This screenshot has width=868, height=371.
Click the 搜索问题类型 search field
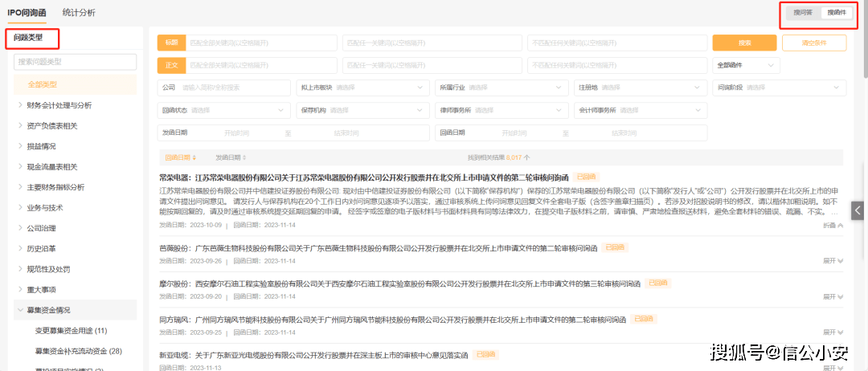(76, 62)
